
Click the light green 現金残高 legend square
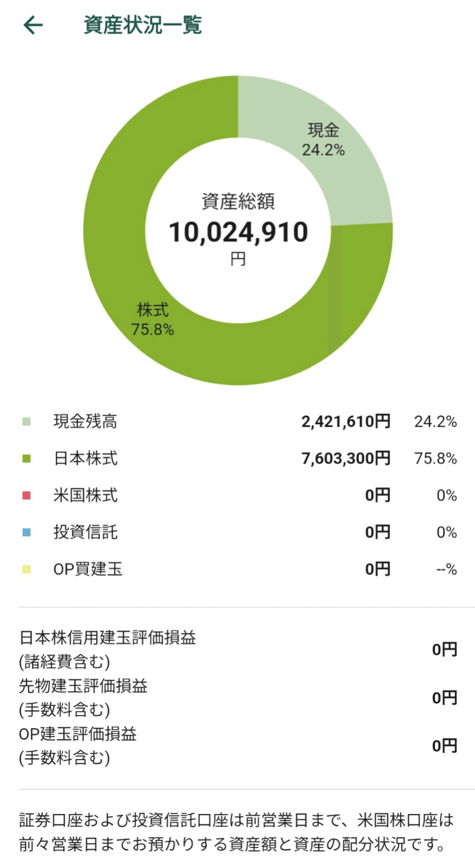(x=26, y=422)
